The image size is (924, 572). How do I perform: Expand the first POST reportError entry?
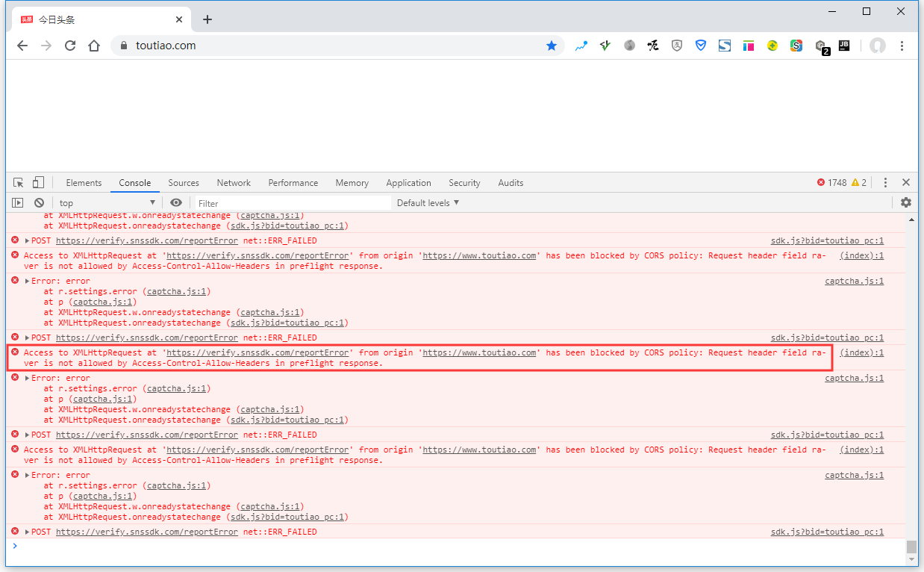(28, 241)
